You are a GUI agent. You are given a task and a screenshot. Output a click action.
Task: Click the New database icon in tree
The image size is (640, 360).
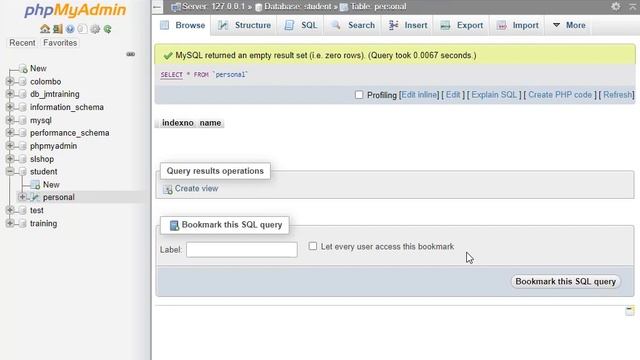click(23, 68)
